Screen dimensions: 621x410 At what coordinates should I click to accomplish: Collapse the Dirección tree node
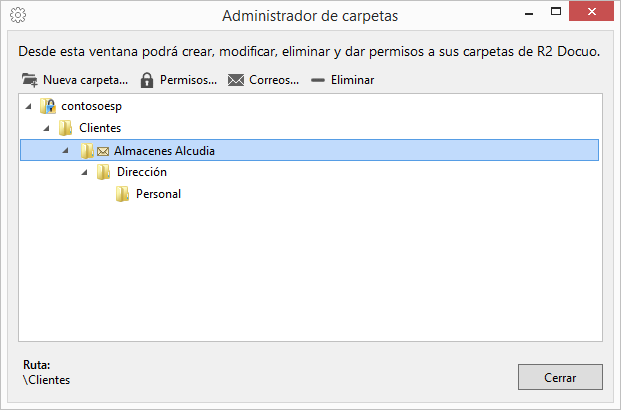point(84,172)
